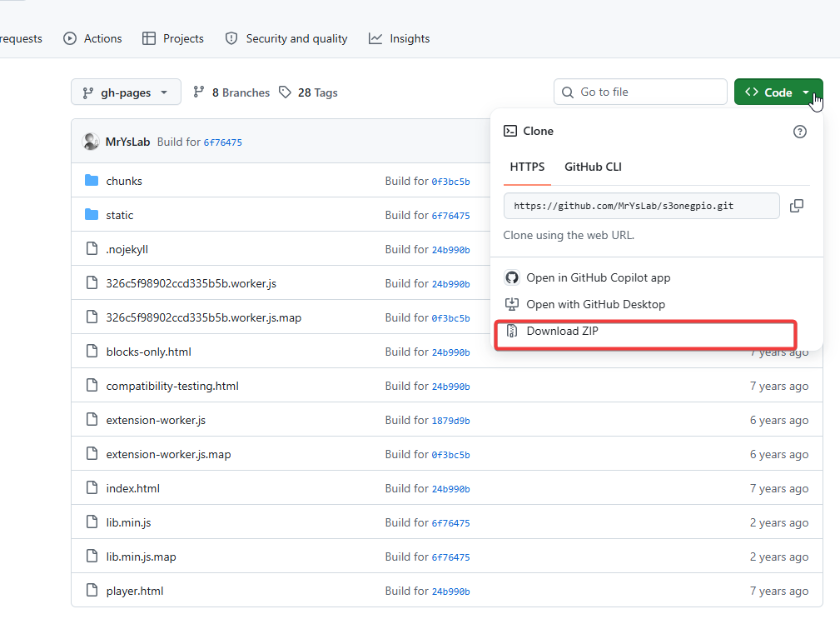Click the Projects table icon
840x624 pixels.
point(149,38)
